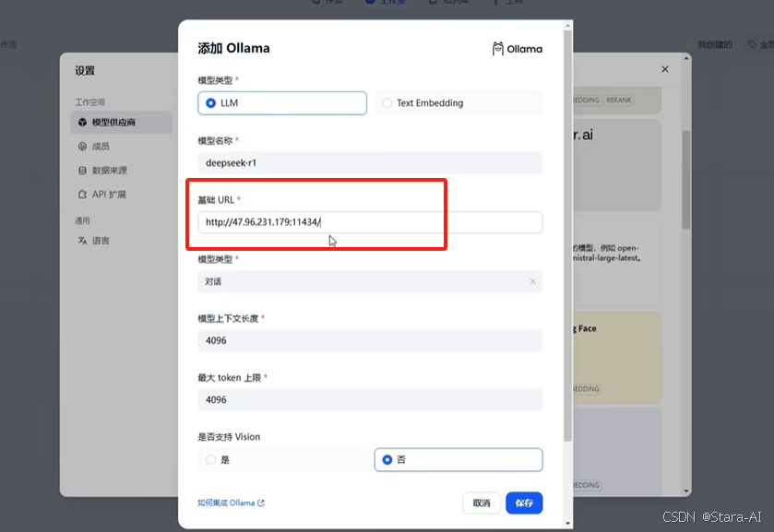This screenshot has width=774, height=532.
Task: Click the translate icon beside 语言
Action: pyautogui.click(x=82, y=241)
